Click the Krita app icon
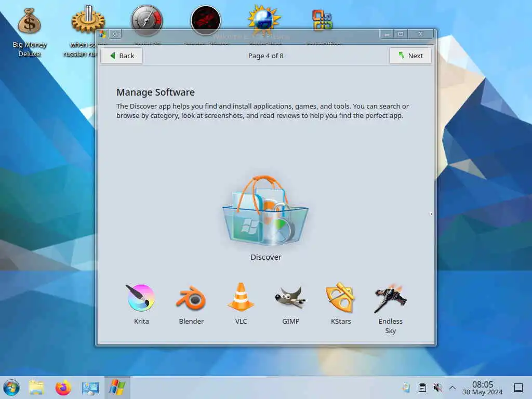Viewport: 532px width, 399px height. coord(141,298)
